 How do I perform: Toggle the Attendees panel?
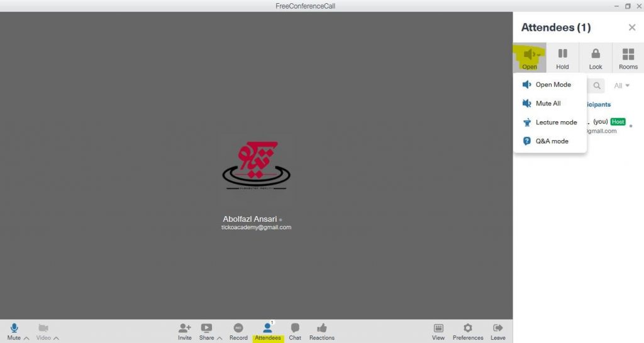click(268, 332)
